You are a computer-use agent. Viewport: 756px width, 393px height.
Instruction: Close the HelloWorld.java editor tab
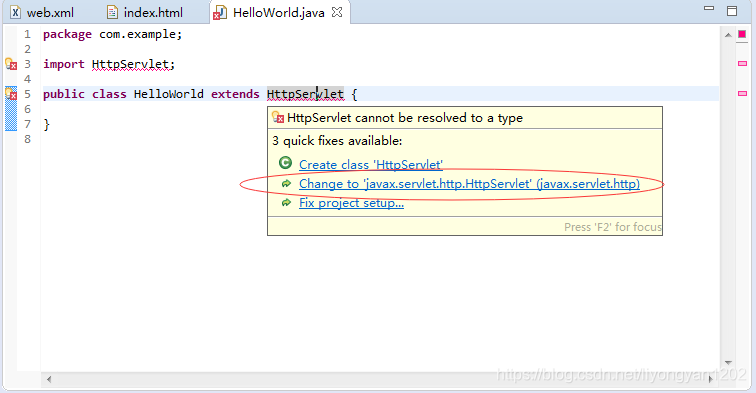tap(337, 13)
